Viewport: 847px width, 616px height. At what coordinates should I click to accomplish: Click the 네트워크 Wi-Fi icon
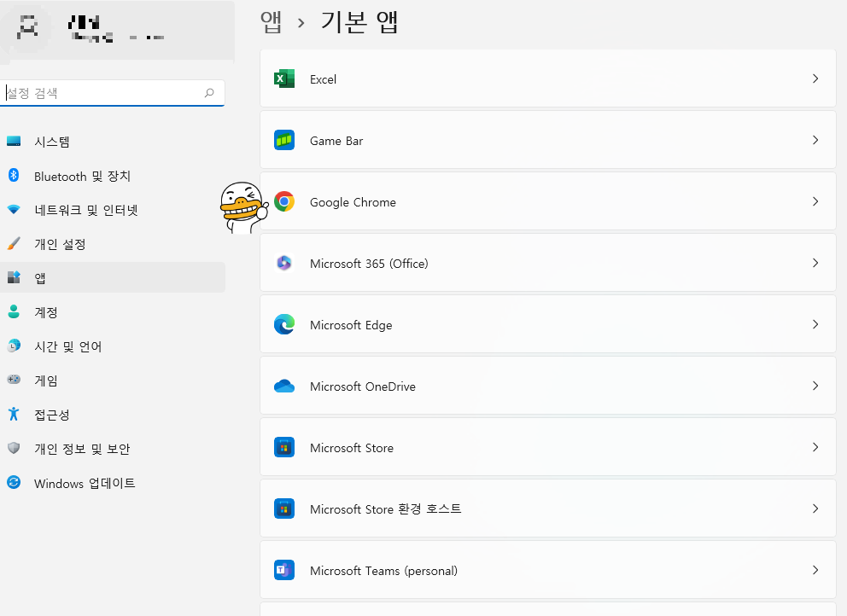click(x=14, y=210)
